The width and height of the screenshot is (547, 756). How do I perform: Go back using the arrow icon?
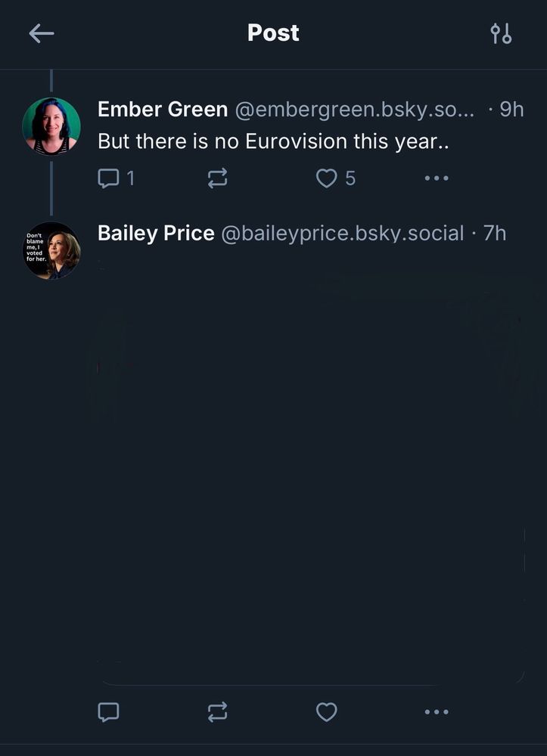[x=42, y=34]
